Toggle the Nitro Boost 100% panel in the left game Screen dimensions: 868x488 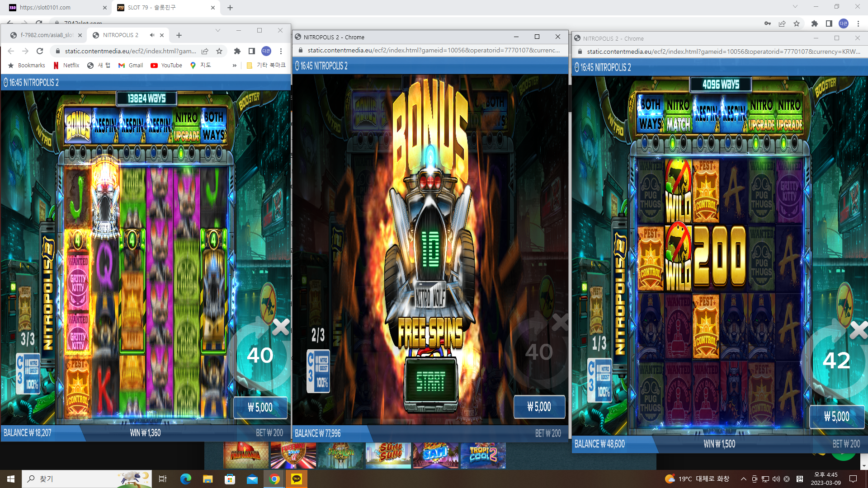point(28,373)
